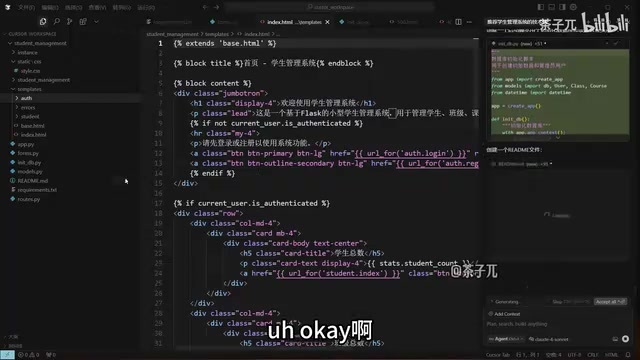Viewport: 640px width, 360px height.
Task: Close the index.html editor tab
Action: click(x=327, y=22)
